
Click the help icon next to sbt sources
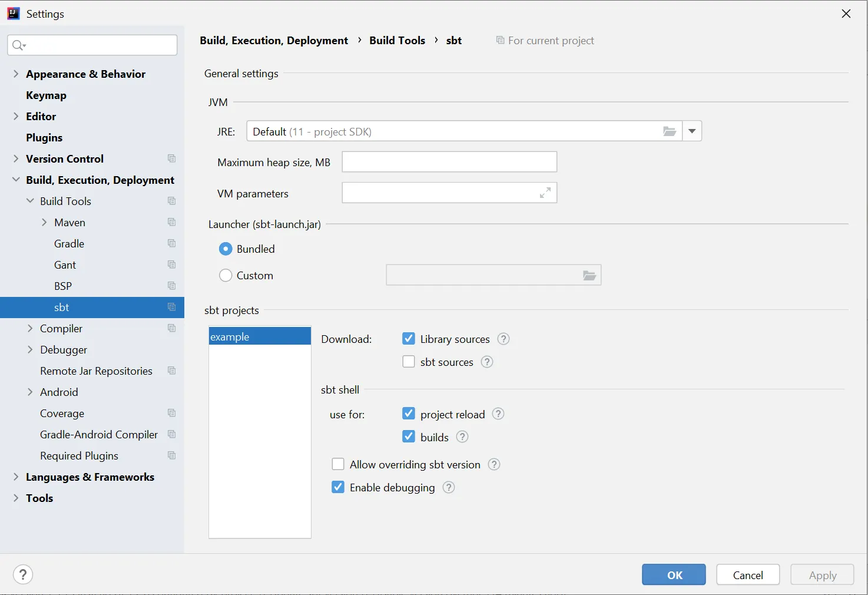point(487,362)
